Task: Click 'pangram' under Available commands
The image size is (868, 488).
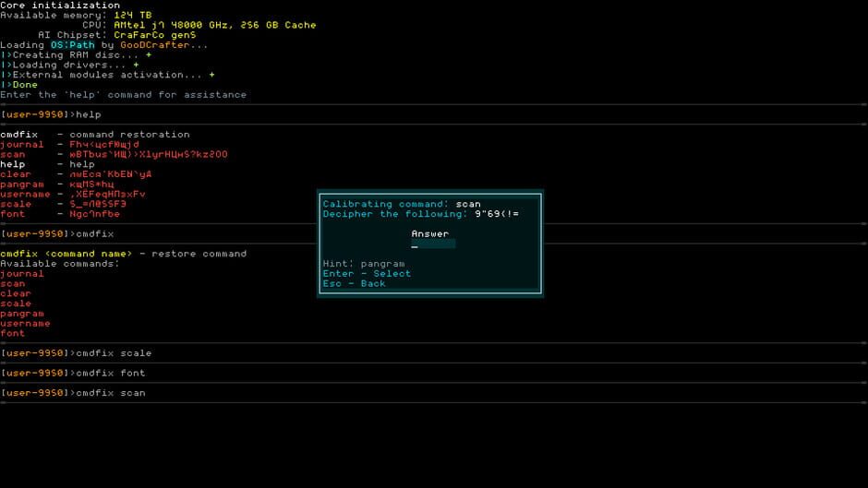Action: pyautogui.click(x=22, y=314)
